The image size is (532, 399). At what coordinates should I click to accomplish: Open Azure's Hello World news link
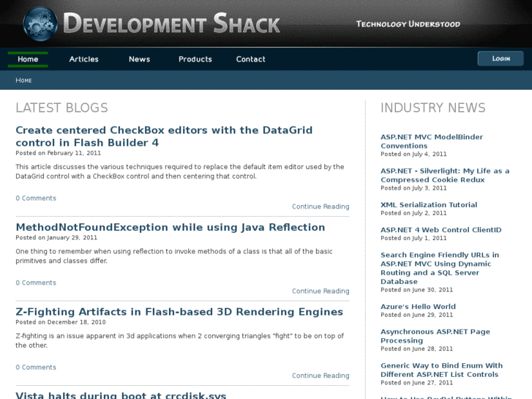418,307
